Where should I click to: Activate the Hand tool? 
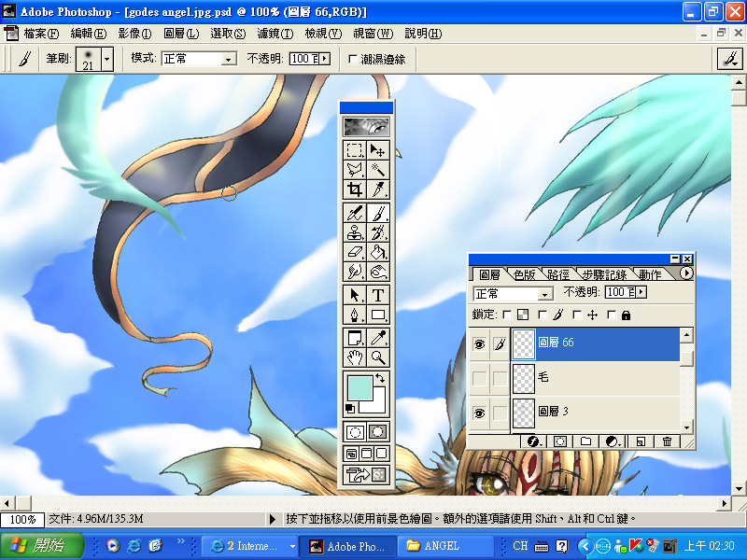(x=355, y=357)
